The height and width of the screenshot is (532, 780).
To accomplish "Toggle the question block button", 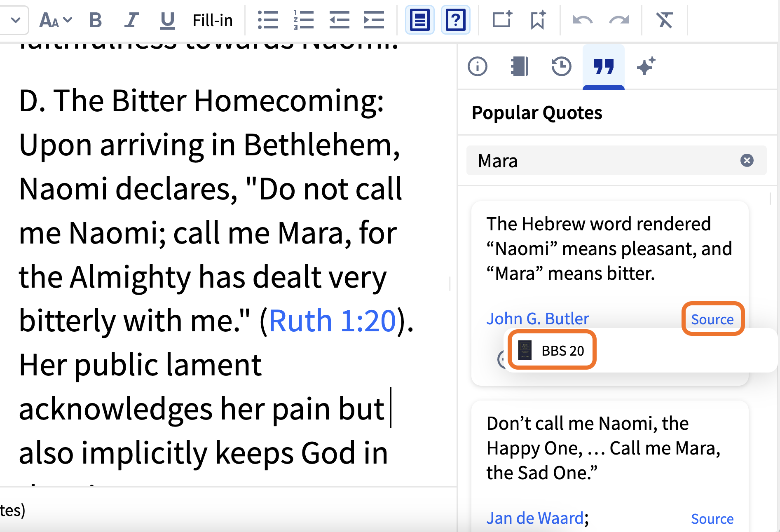I will 456,20.
